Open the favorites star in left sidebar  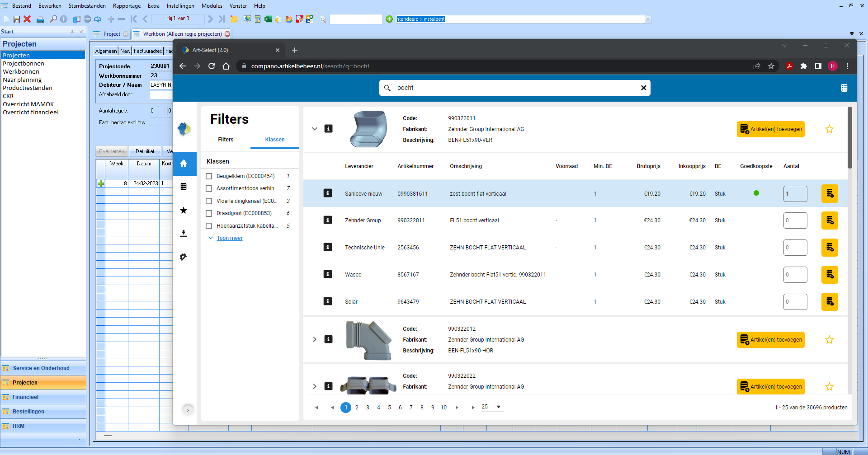click(x=184, y=210)
